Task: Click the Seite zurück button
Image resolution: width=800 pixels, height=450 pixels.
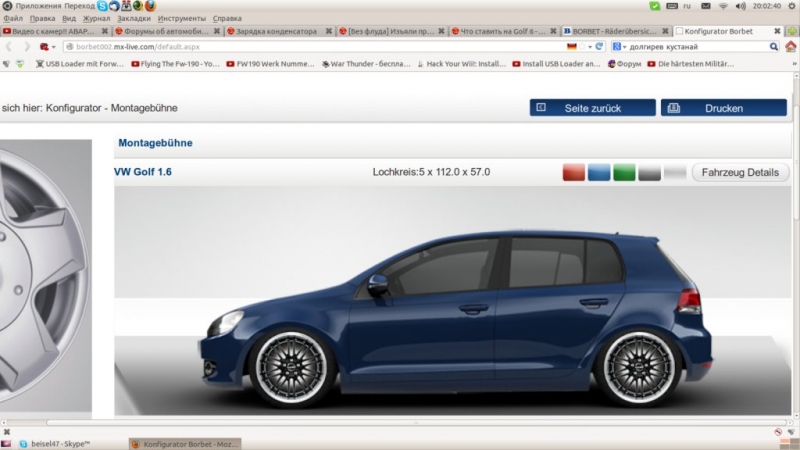Action: 592,108
